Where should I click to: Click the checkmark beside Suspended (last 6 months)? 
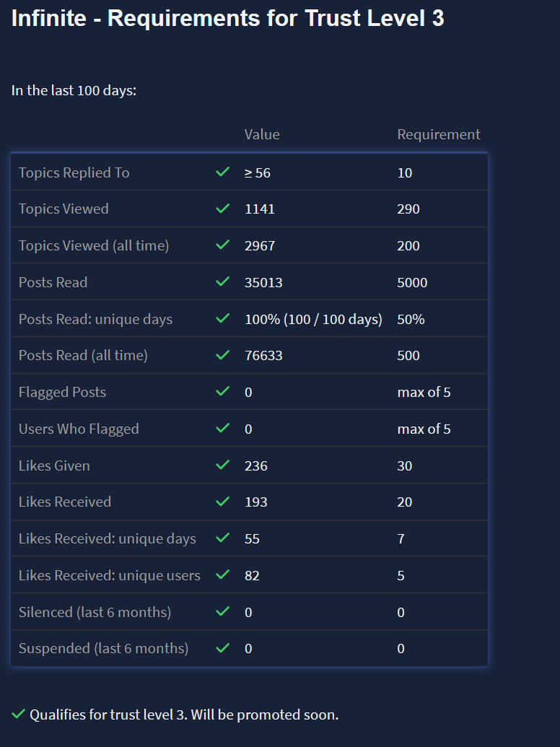(223, 648)
